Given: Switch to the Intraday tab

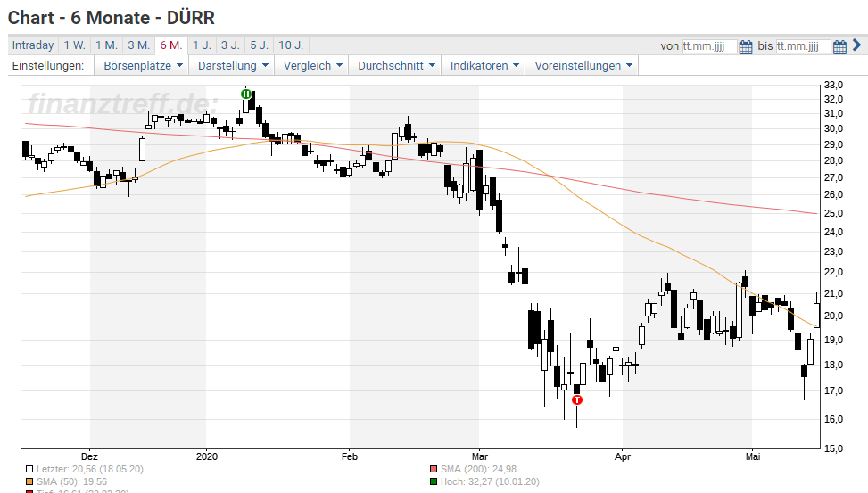Looking at the screenshot, I should pyautogui.click(x=33, y=45).
